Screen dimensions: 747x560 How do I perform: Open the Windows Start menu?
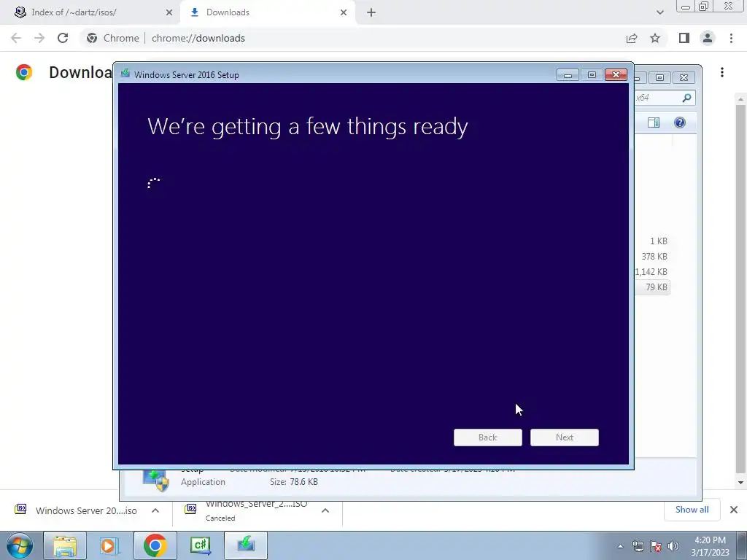20,545
